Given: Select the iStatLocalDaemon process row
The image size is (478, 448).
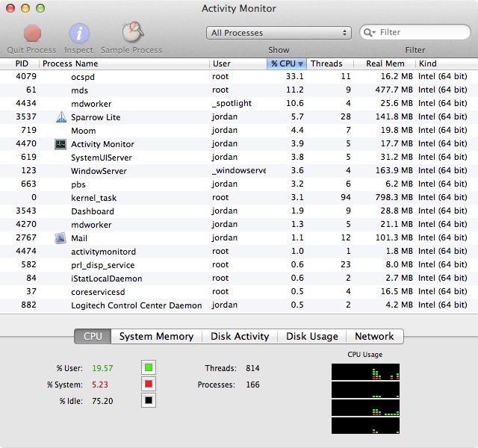Looking at the screenshot, I should tap(239, 278).
